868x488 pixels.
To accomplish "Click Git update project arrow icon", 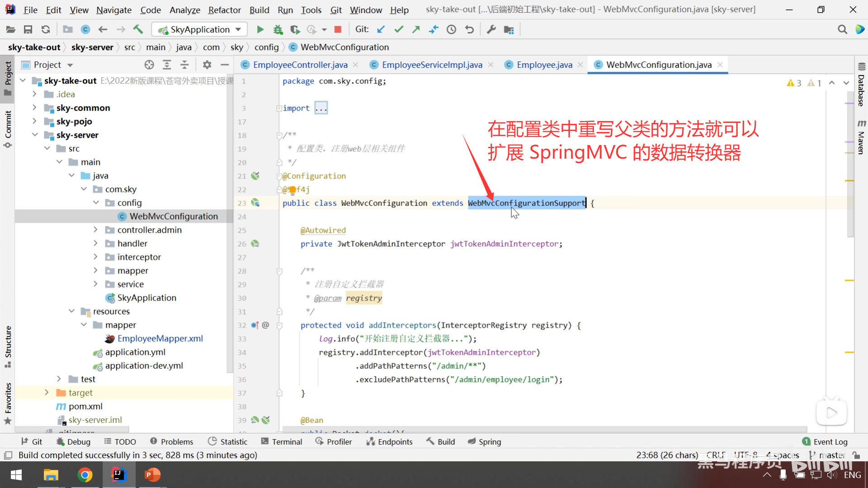I will point(381,29).
